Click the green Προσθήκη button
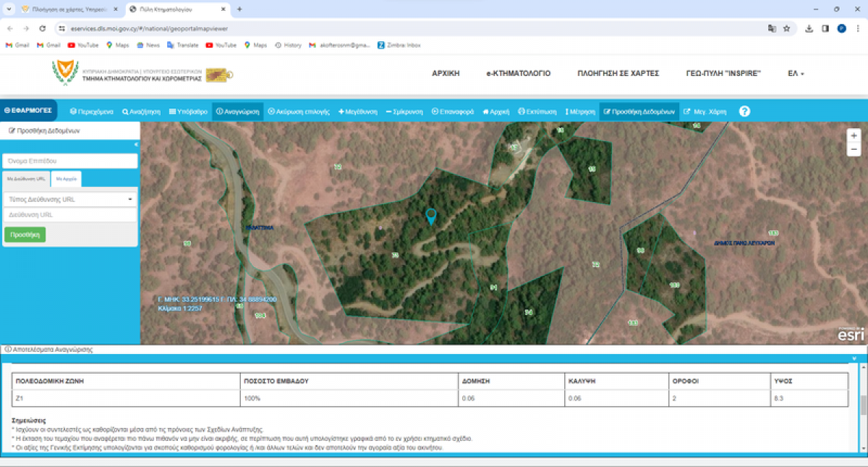 click(25, 235)
